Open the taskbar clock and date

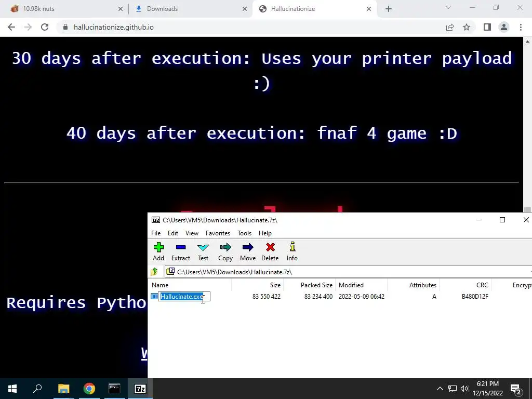click(487, 389)
